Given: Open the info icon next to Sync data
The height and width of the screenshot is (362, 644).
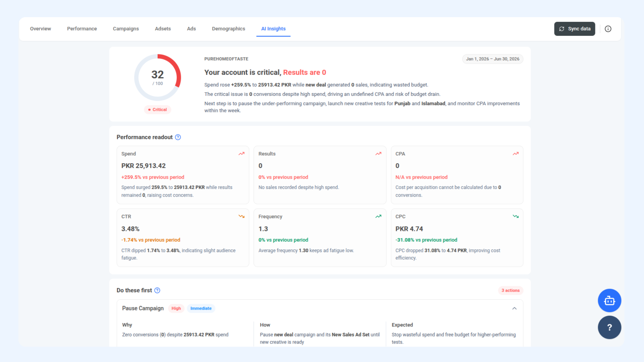Looking at the screenshot, I should point(608,29).
